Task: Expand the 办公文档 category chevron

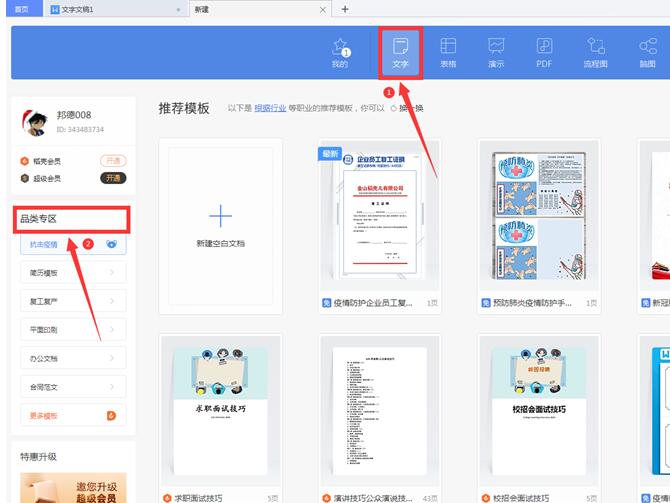Action: (112, 358)
